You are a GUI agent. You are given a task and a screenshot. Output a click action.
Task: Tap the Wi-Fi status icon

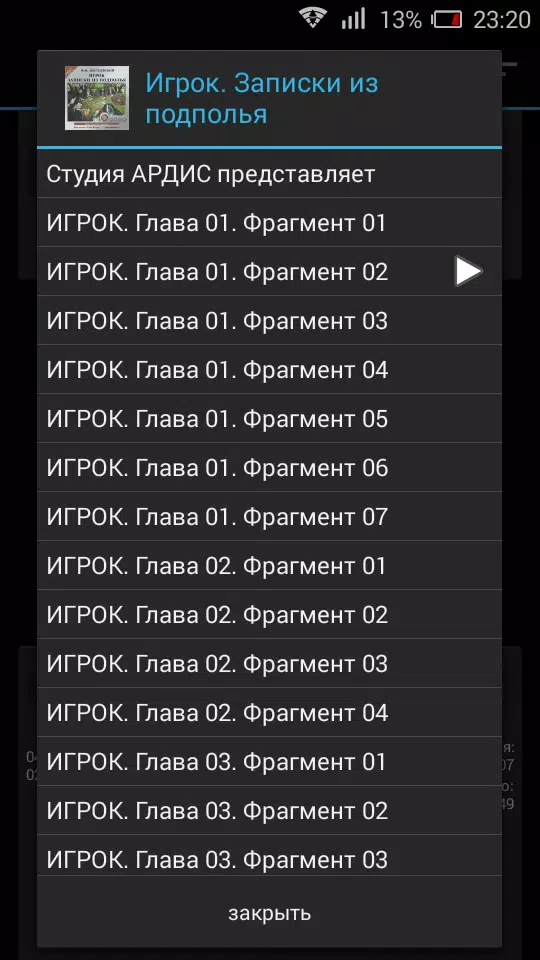[313, 18]
